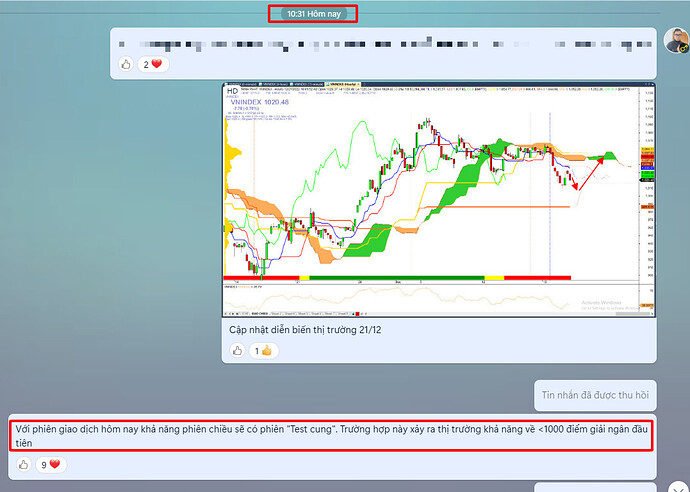
Task: Select caption "Cập nhật diễn biến thị trường 21/12"
Action: pyautogui.click(x=305, y=330)
